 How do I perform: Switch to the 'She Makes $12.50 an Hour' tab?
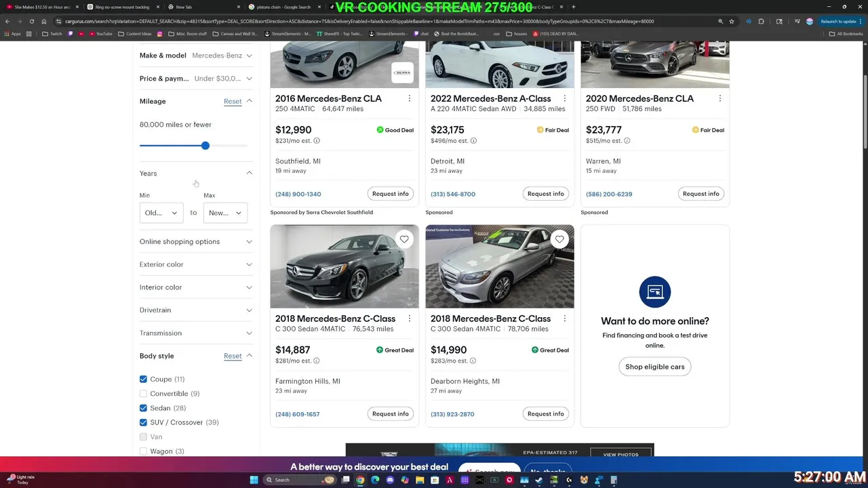tap(42, 7)
